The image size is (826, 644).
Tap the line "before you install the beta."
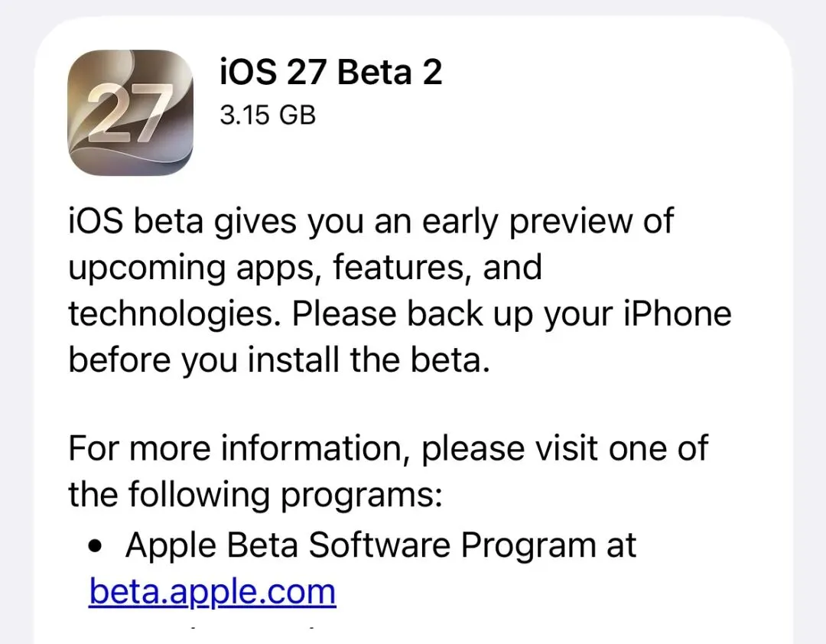click(x=279, y=359)
